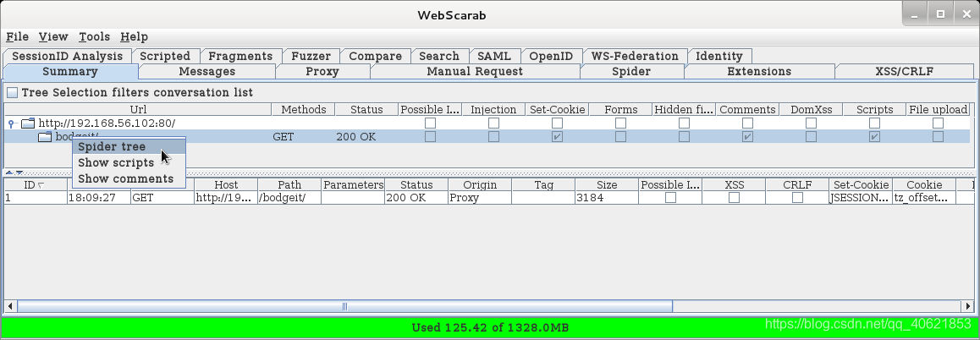
Task: Choose Show comments from context menu
Action: [x=129, y=178]
